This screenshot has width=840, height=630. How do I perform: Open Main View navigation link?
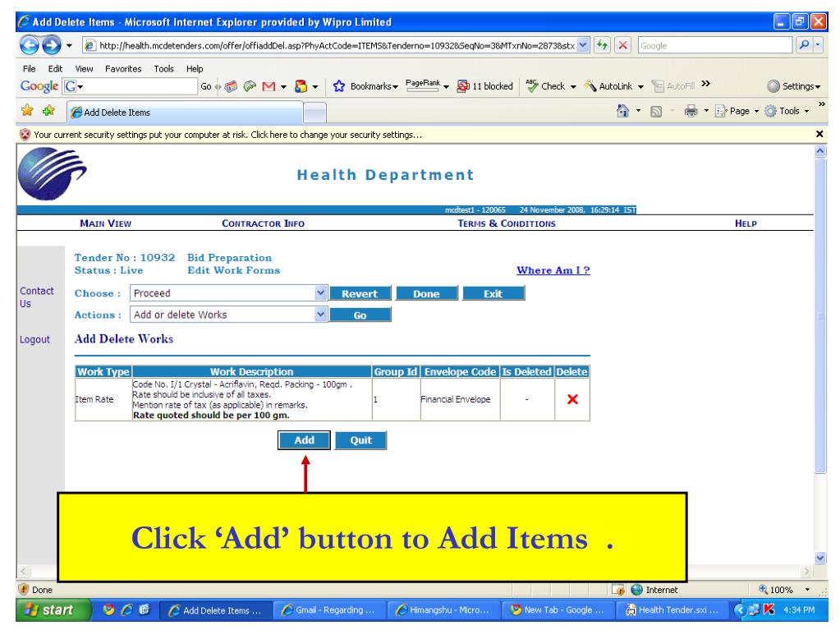pos(106,223)
